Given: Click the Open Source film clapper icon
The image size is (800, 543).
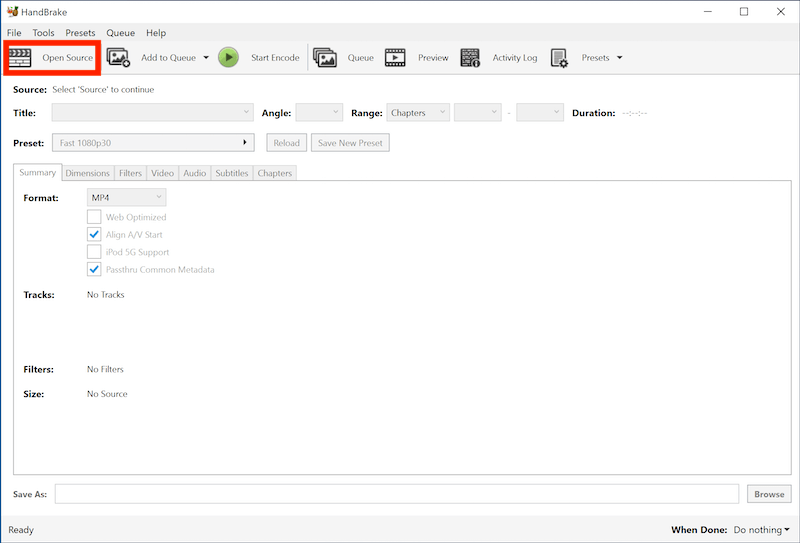Looking at the screenshot, I should tap(20, 58).
